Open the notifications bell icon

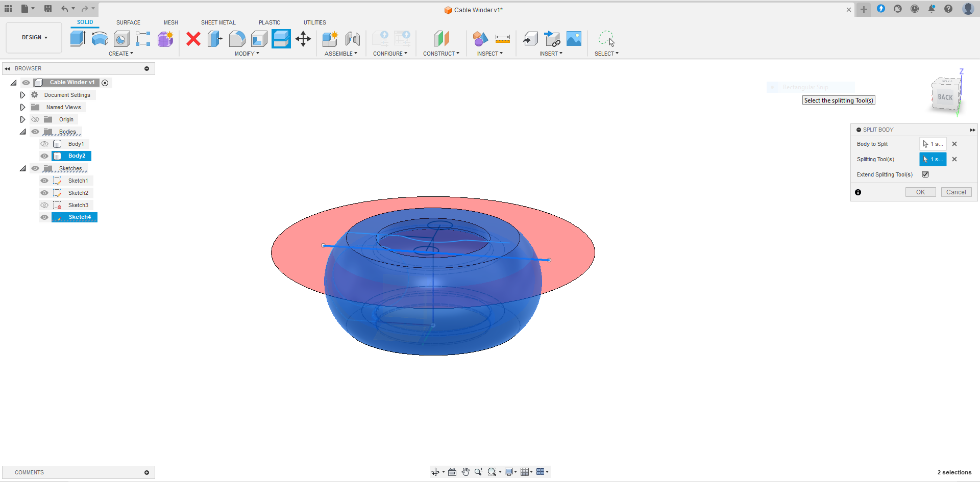[932, 9]
